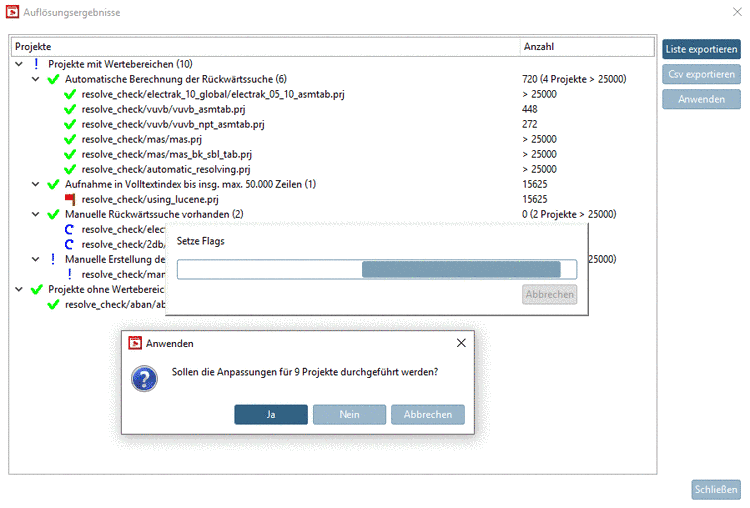This screenshot has width=750, height=508.
Task: Click blue C icon of resolve_check/2db row
Action: point(69,244)
